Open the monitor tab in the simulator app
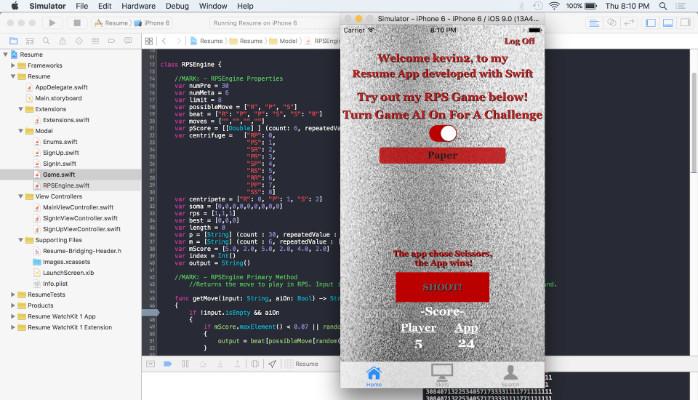698x400 pixels. (x=442, y=375)
